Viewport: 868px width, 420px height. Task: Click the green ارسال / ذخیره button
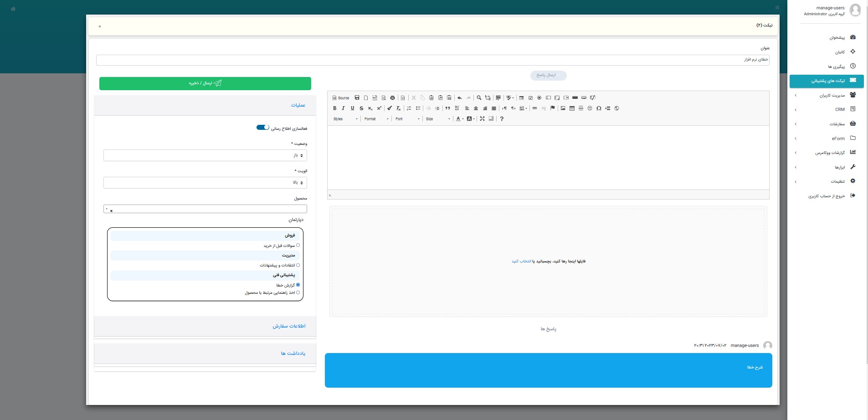click(x=205, y=83)
